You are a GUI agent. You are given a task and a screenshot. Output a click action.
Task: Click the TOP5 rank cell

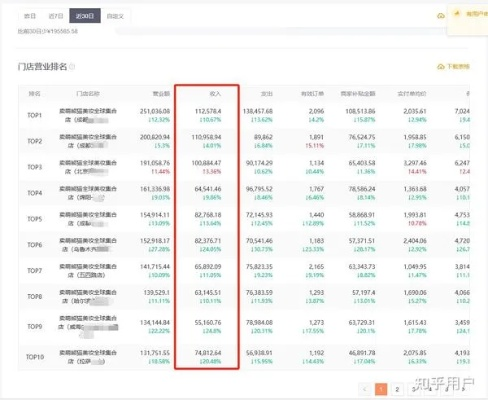(35, 219)
